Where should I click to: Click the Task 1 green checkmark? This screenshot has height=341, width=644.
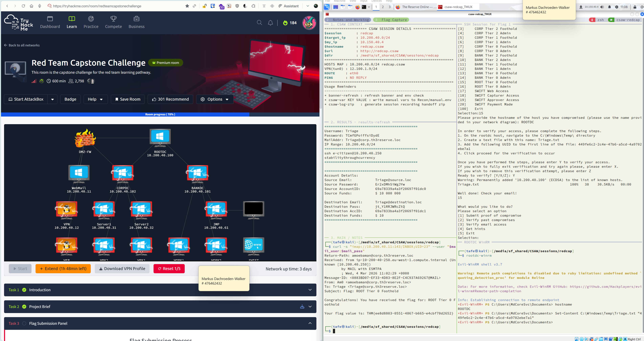click(x=24, y=290)
